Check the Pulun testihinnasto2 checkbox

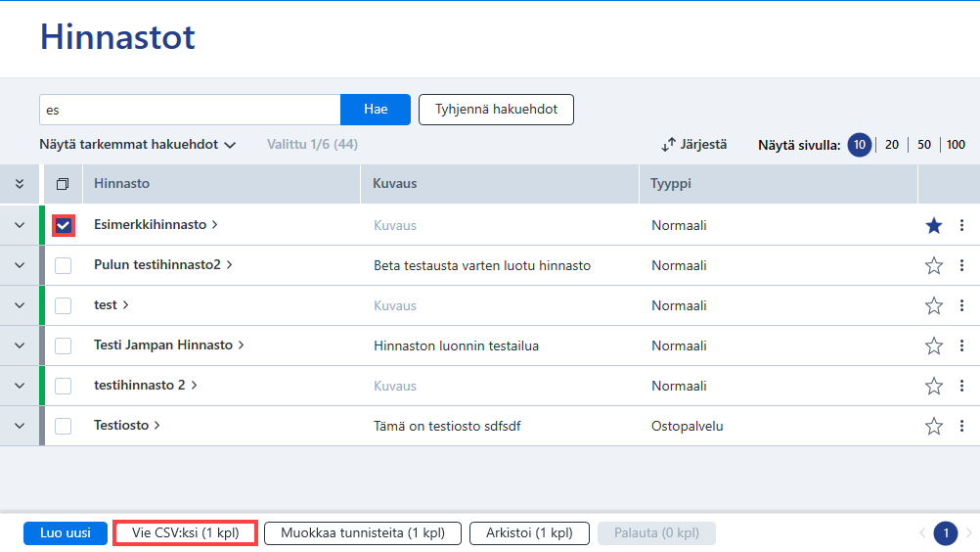(x=64, y=265)
